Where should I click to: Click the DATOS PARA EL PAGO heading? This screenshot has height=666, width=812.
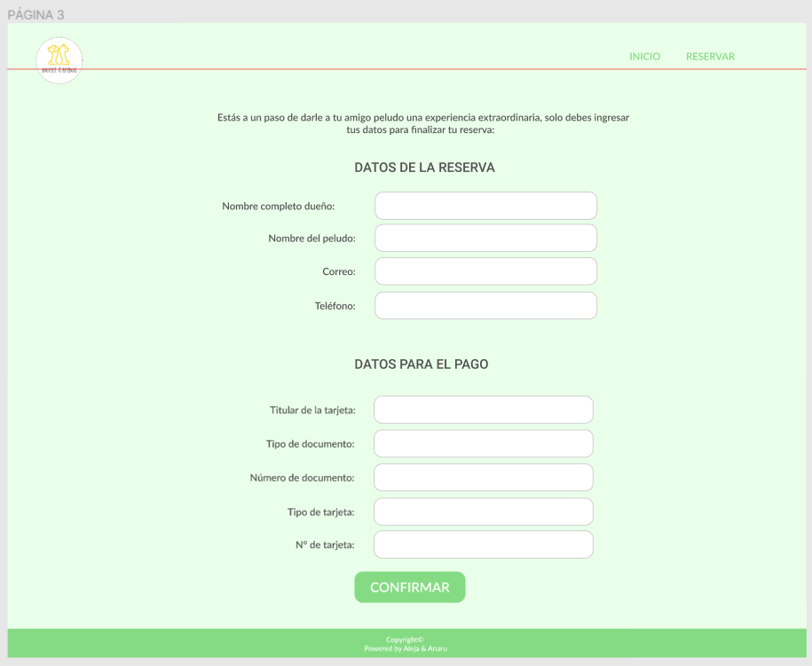tap(421, 364)
